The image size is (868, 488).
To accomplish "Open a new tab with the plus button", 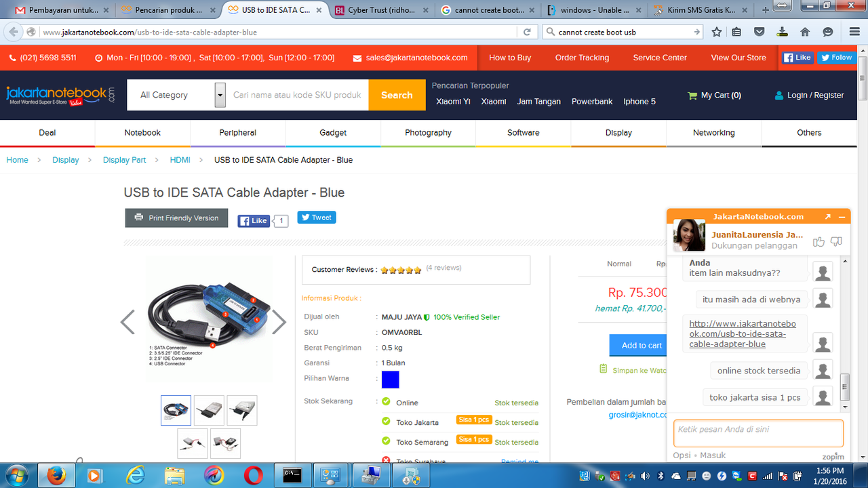I will [x=766, y=10].
